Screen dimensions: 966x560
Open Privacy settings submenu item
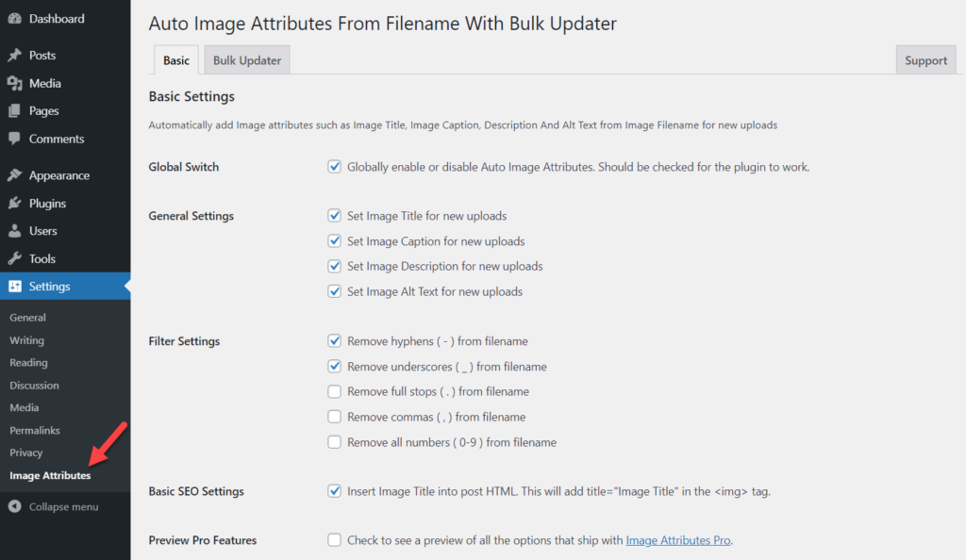25,453
